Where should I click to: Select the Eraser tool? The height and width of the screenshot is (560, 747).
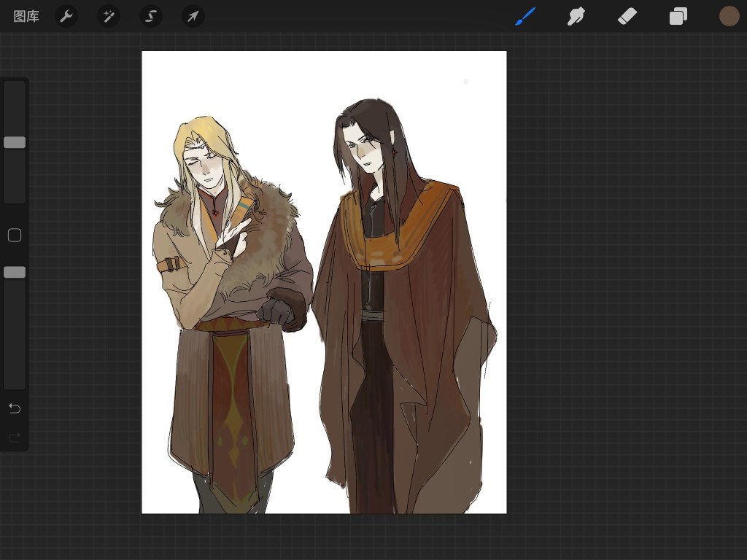coord(627,16)
